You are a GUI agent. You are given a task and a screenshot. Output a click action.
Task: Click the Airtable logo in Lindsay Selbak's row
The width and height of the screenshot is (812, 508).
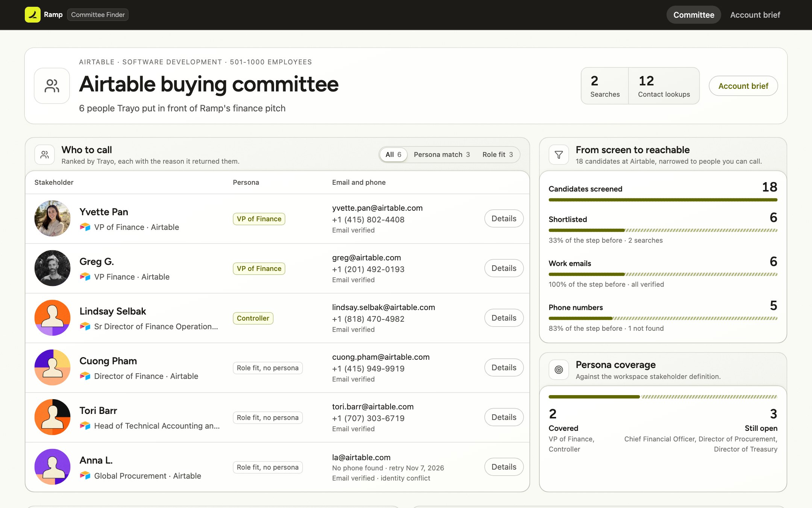coord(85,326)
